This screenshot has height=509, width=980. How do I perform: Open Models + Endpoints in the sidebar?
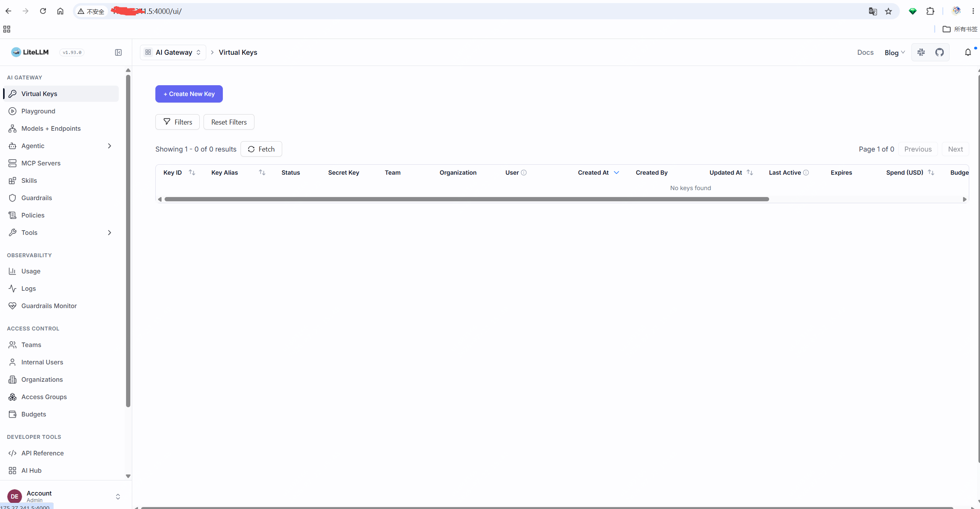[61, 128]
